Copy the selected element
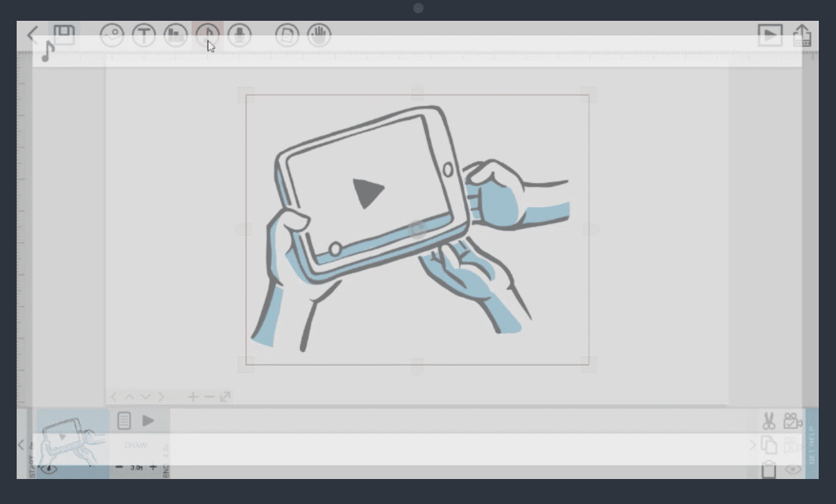 click(x=769, y=445)
